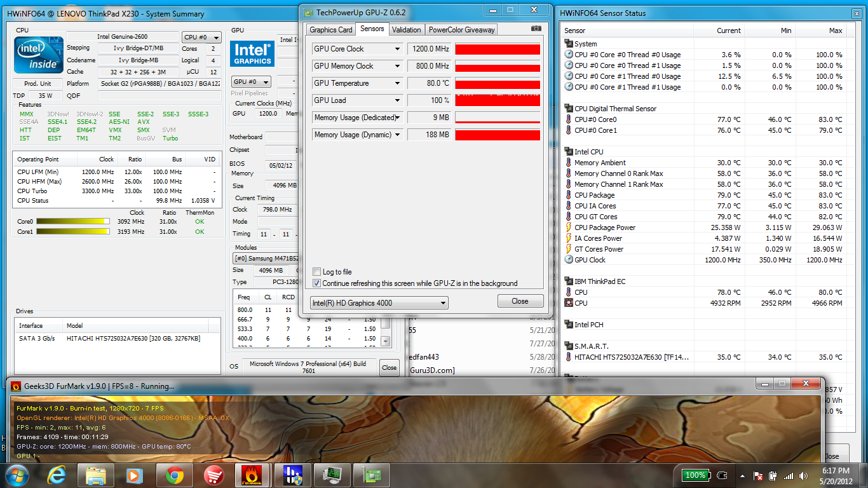The image size is (868, 488).
Task: Click the S.M.A.R.T. group icon
Action: click(569, 346)
